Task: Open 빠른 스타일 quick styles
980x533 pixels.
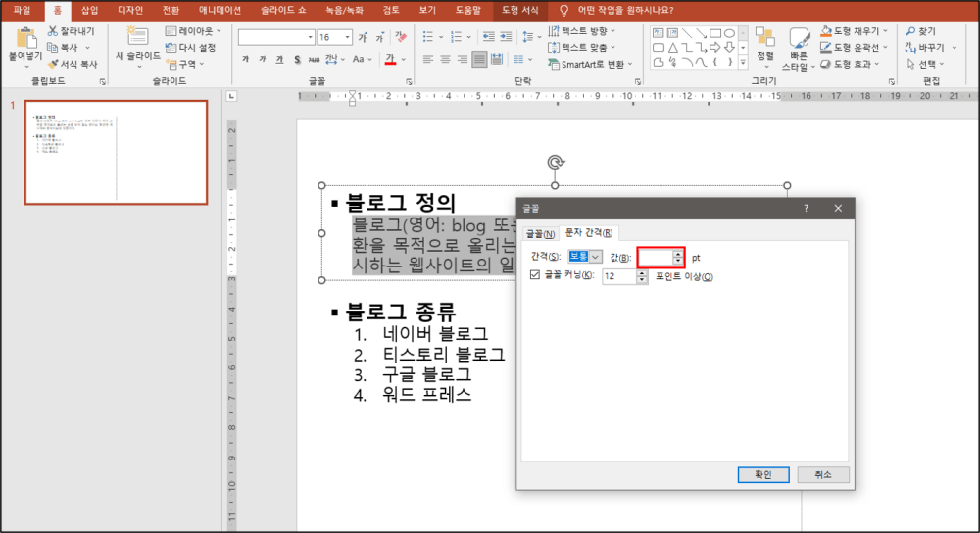Action: 798,49
